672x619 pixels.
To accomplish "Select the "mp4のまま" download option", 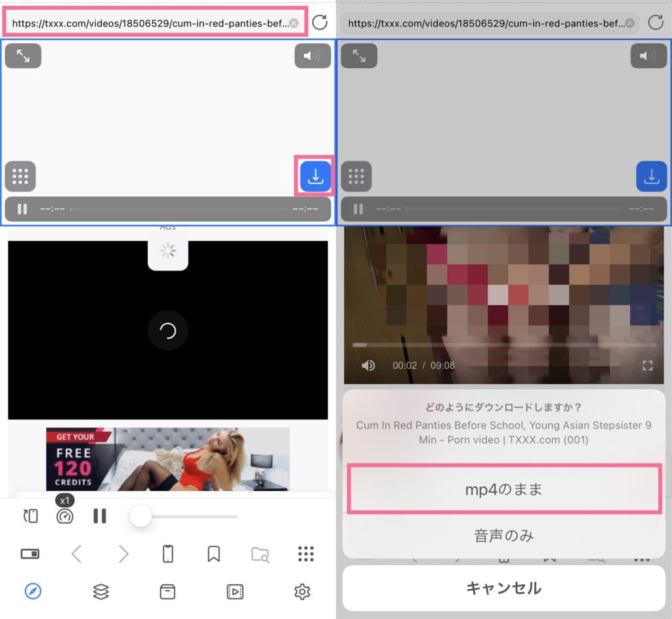I will [x=503, y=490].
